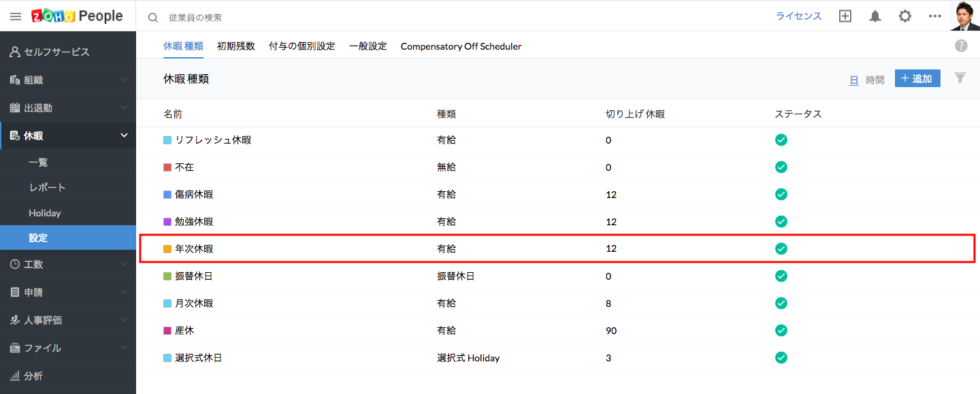980x394 pixels.
Task: Click the notifications bell icon
Action: 875,16
